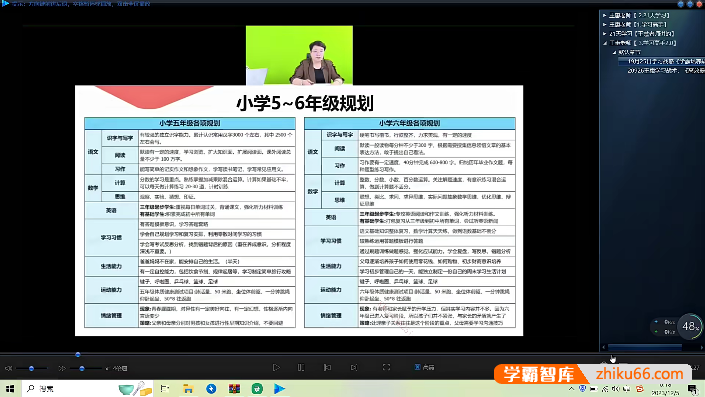Viewport: 705px width, 397px height.
Task: Collapse the fourth expanded playlist folder
Action: (605, 43)
